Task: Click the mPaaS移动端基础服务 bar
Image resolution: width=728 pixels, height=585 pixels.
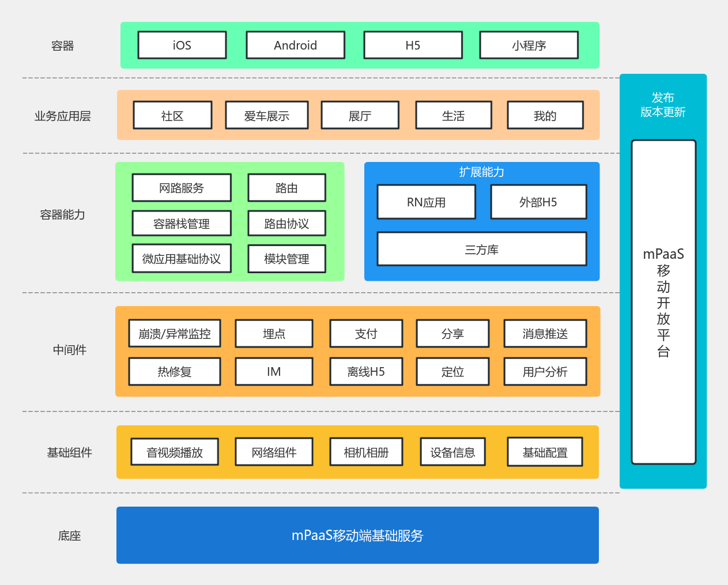Action: (x=357, y=535)
